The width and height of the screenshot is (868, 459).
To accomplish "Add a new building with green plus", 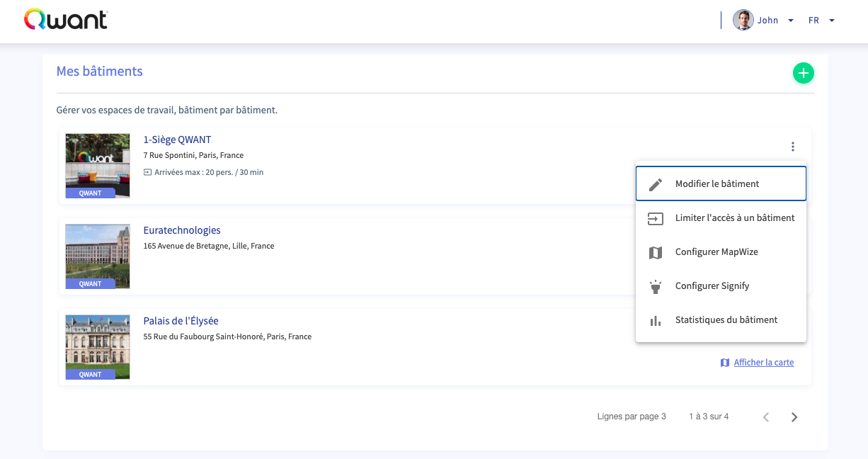I will coord(803,73).
